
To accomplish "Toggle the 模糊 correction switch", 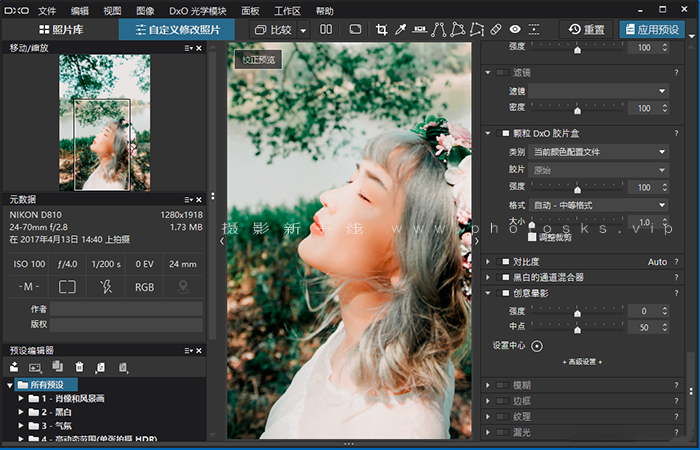I will (x=503, y=385).
